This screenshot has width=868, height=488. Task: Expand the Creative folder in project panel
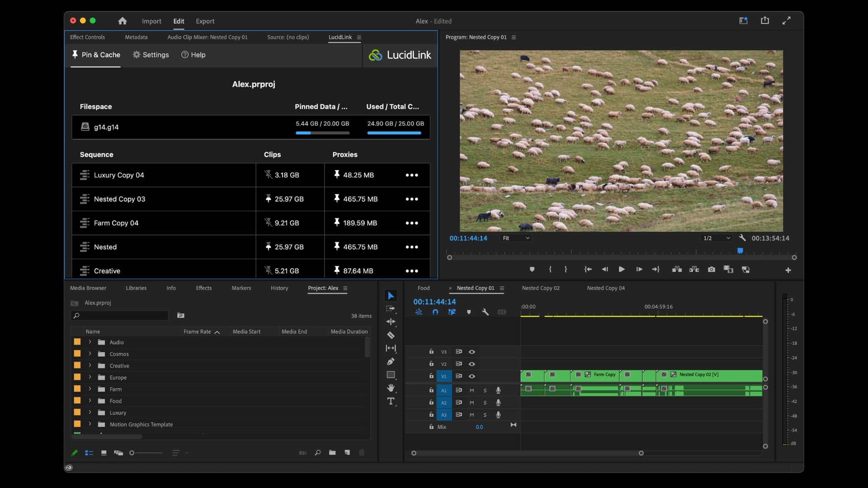[x=89, y=366]
